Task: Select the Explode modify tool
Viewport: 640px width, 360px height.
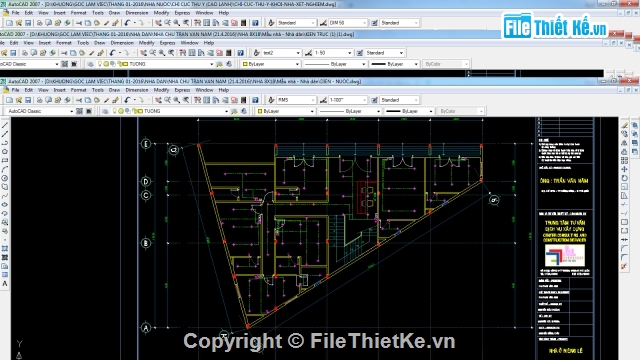Action: point(624,266)
